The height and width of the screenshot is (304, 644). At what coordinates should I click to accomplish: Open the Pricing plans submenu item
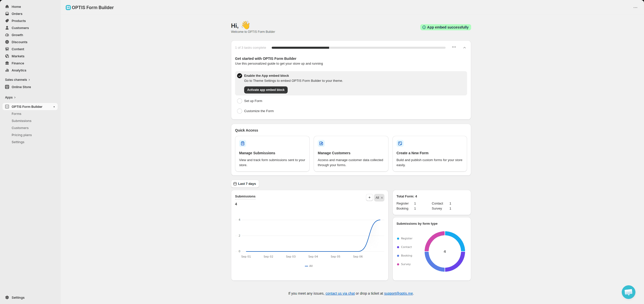tap(22, 135)
